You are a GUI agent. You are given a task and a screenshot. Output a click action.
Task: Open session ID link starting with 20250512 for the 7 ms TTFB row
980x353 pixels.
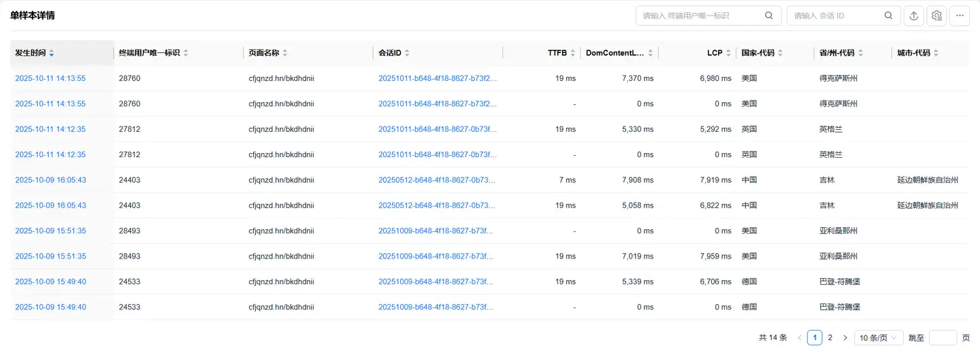click(437, 180)
